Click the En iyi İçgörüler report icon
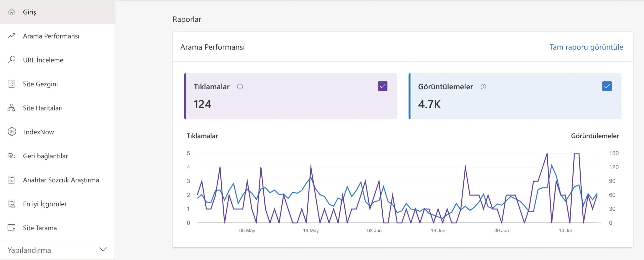This screenshot has height=260, width=644. (12, 204)
